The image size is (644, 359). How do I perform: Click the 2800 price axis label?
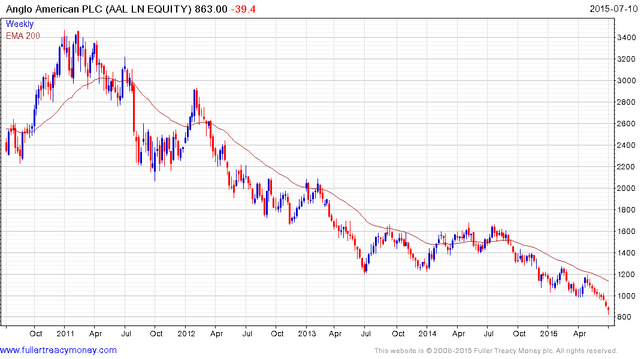(627, 102)
